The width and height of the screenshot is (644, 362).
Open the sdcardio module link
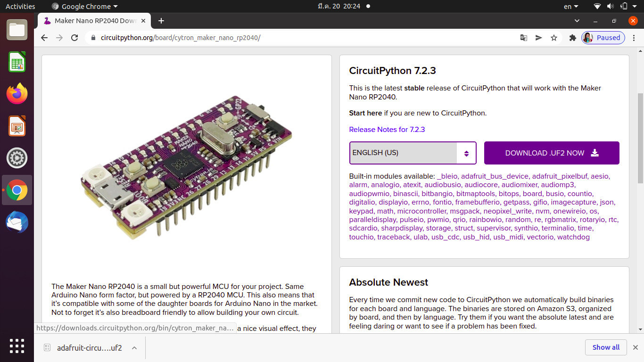363,228
